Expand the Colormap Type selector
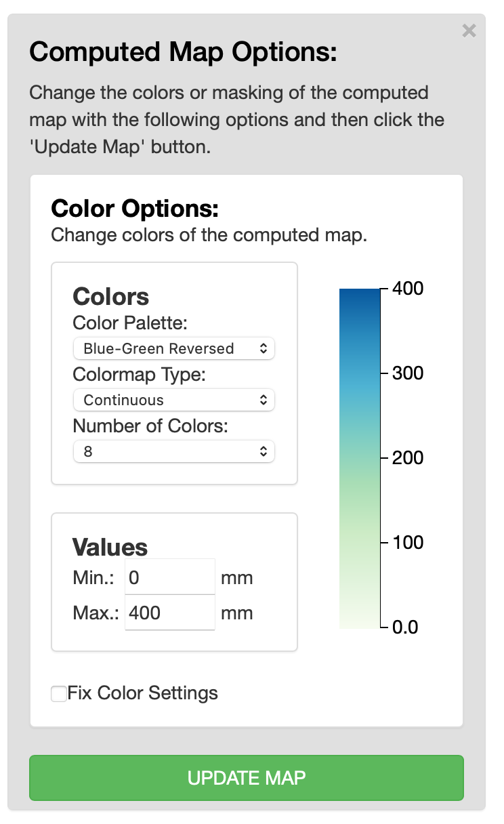The image size is (504, 824). 173,400
